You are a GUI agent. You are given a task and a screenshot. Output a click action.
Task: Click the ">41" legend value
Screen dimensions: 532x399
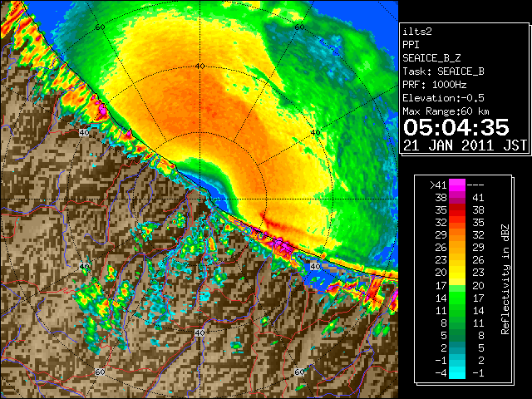[x=438, y=185]
